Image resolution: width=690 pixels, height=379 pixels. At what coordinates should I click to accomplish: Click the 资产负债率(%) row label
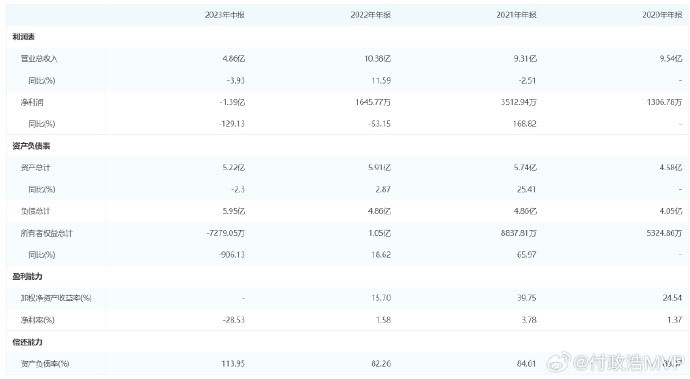tap(45, 364)
